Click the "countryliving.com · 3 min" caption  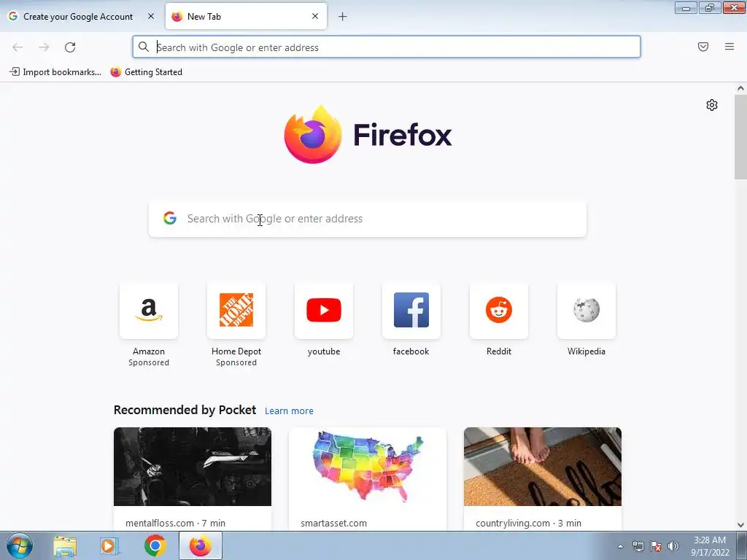tap(528, 523)
